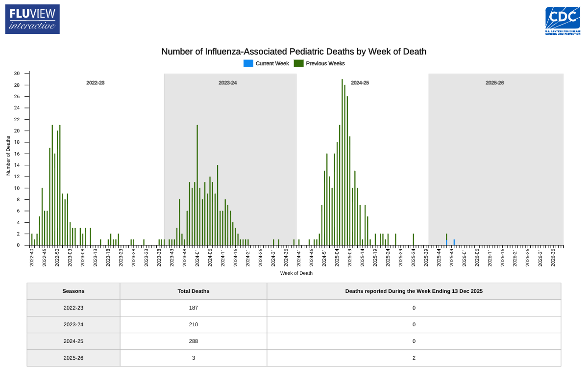The image size is (588, 368).
Task: Click the Seasons column header
Action: (x=73, y=291)
